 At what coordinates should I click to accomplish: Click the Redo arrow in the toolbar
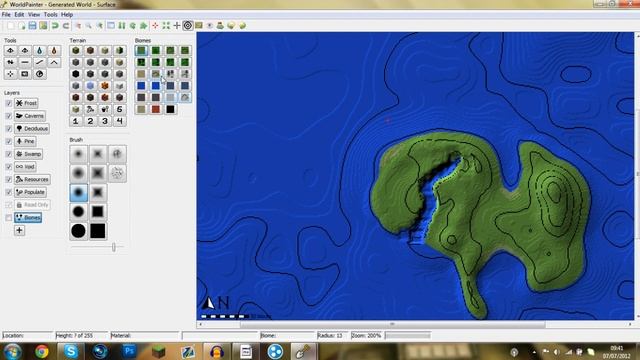(66, 26)
